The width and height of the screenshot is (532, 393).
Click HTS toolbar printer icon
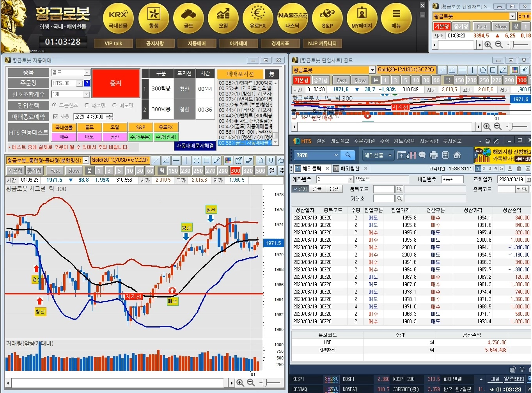[433, 155]
